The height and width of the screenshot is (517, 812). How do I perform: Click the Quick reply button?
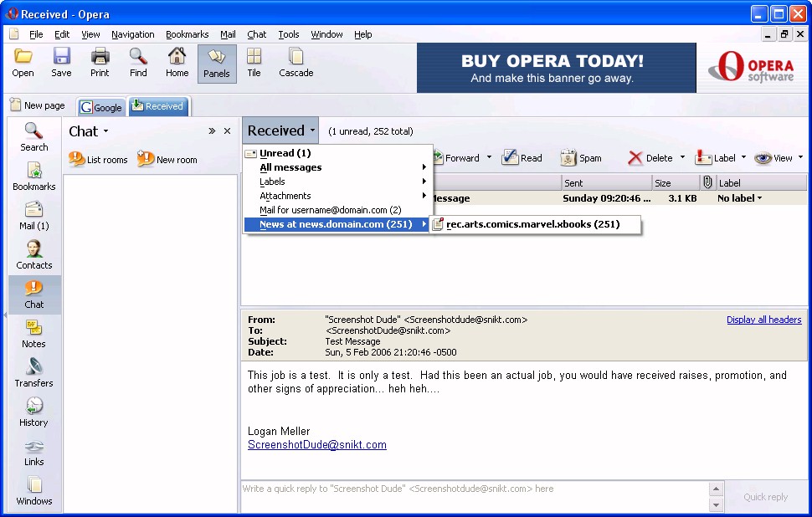coord(765,497)
